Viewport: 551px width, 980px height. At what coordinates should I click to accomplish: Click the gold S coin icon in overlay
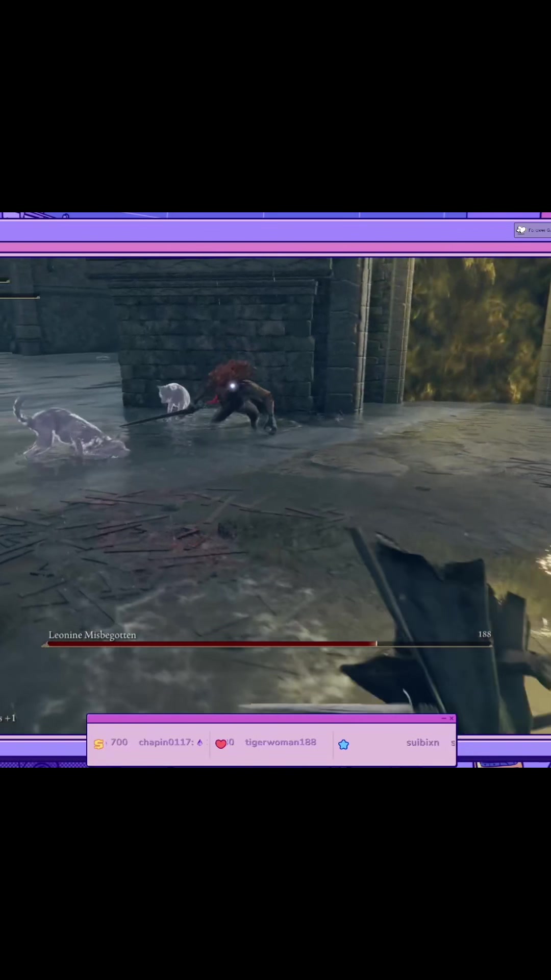coord(99,744)
